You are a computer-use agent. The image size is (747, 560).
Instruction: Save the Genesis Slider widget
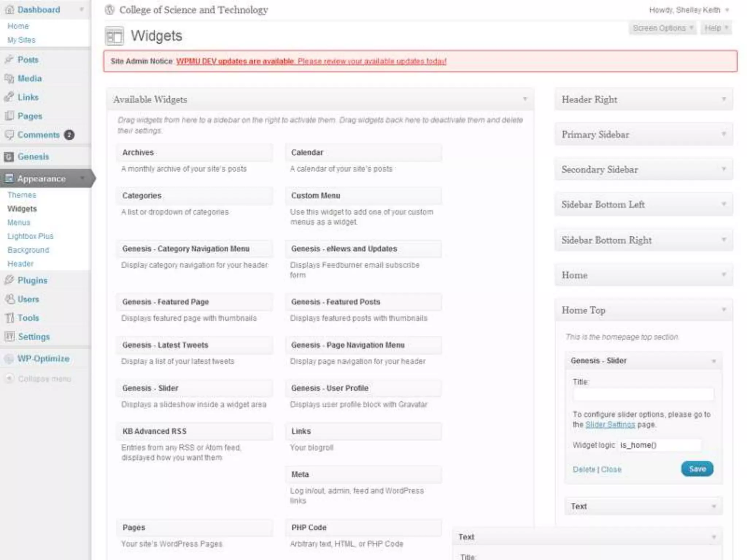tap(697, 469)
